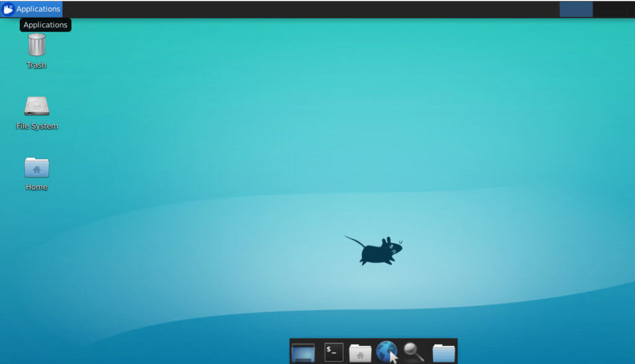Expand the Applications dropdown list
Image resolution: width=635 pixels, height=364 pixels.
click(x=32, y=9)
